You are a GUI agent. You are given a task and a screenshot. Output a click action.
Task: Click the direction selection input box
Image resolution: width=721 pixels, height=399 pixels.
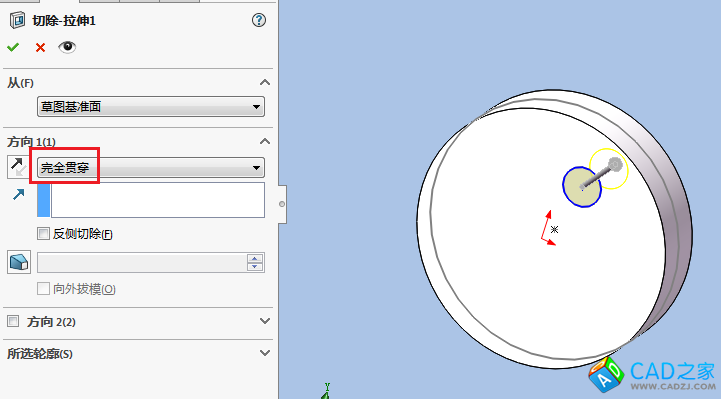pyautogui.click(x=158, y=200)
